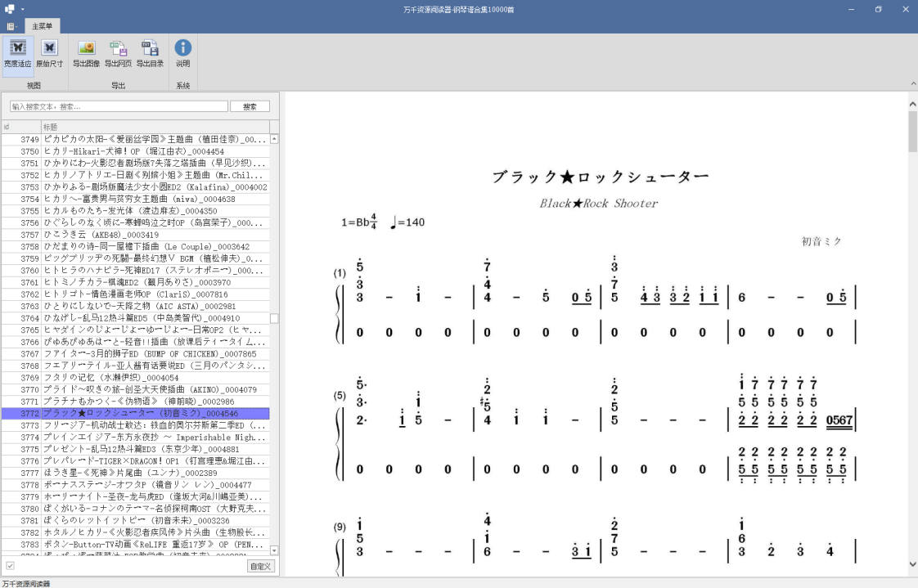
Task: Select row 3783 ボタン-Button ReLIFE
Action: click(x=135, y=544)
